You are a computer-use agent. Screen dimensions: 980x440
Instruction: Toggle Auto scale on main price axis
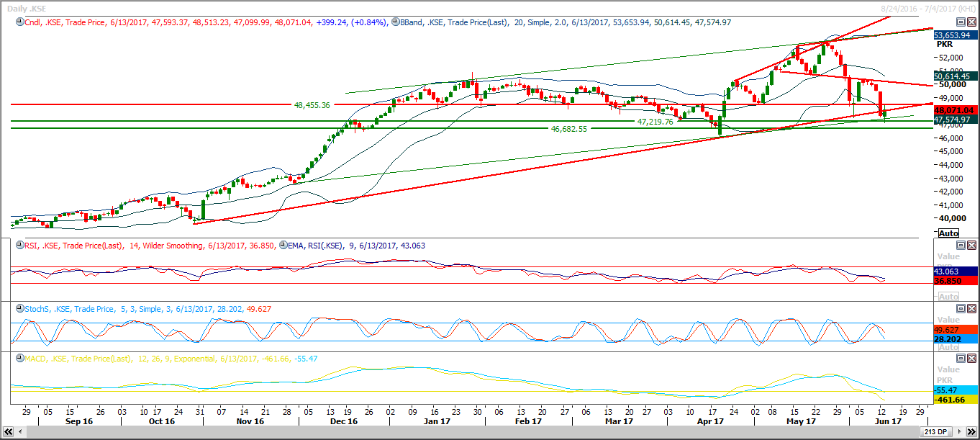point(948,233)
